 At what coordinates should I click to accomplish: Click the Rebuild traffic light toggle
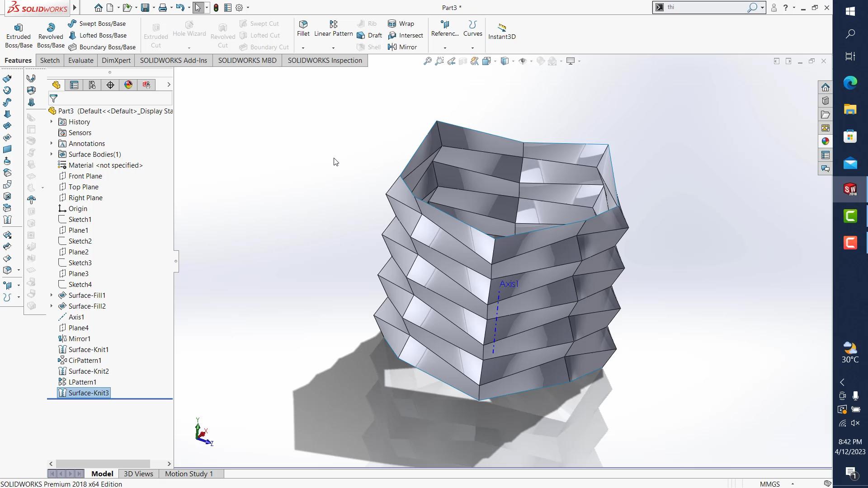(216, 8)
